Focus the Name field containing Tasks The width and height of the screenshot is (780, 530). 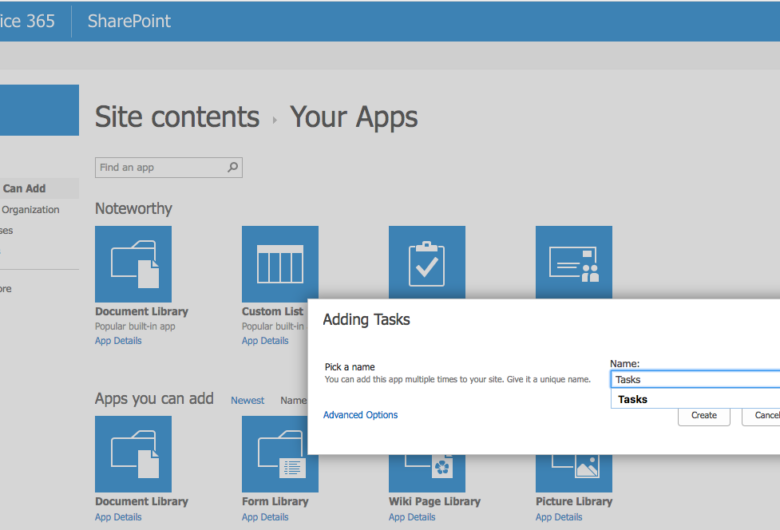695,379
